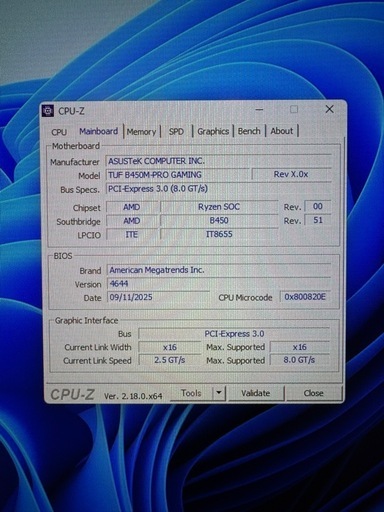Open the SPD tab
The width and height of the screenshot is (384, 512).
pyautogui.click(x=176, y=132)
